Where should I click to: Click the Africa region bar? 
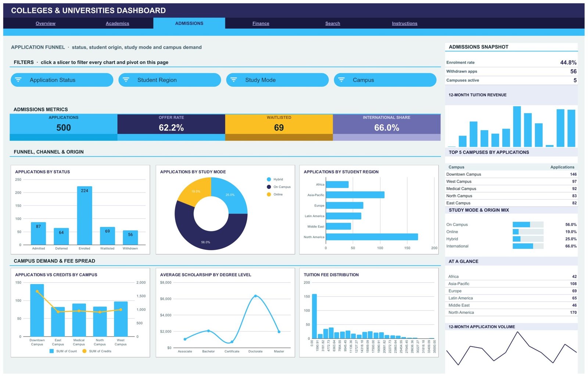tap(337, 184)
